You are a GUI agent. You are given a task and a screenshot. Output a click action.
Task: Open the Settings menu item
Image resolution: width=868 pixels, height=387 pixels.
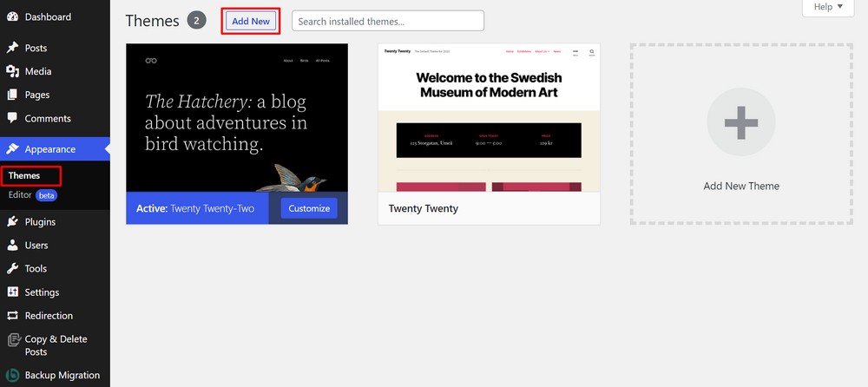point(55,292)
